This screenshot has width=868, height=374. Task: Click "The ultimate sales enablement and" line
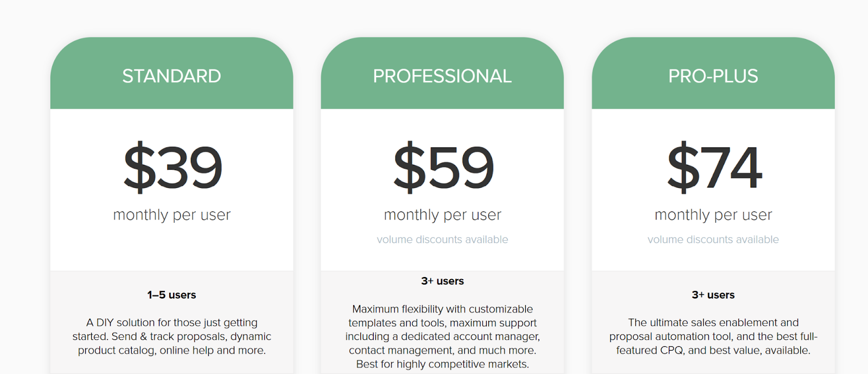[713, 323]
